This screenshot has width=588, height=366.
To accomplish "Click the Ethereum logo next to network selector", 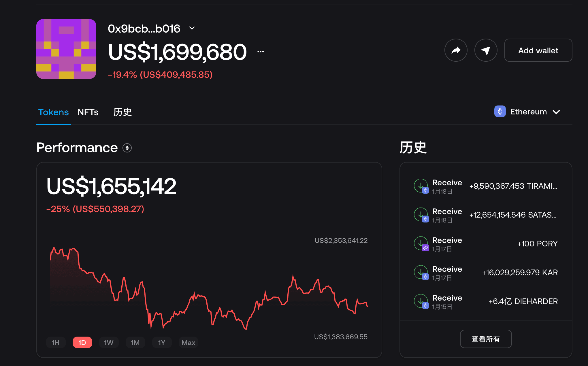I will (500, 112).
